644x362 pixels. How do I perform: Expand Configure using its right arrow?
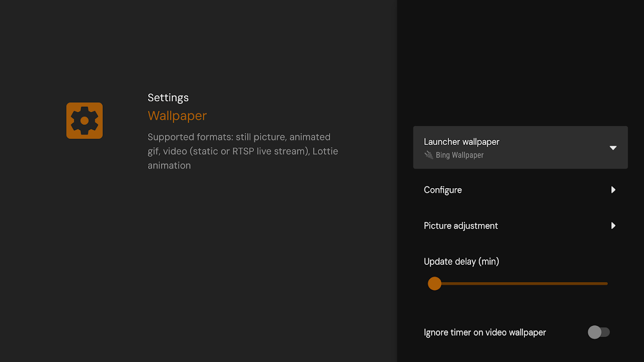[613, 190]
